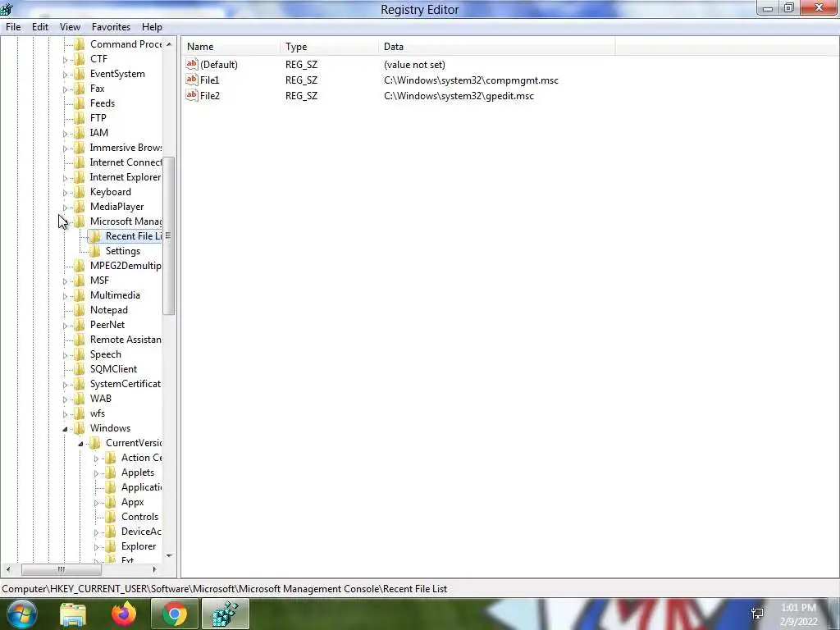Sort values by the Data column header

pos(496,47)
